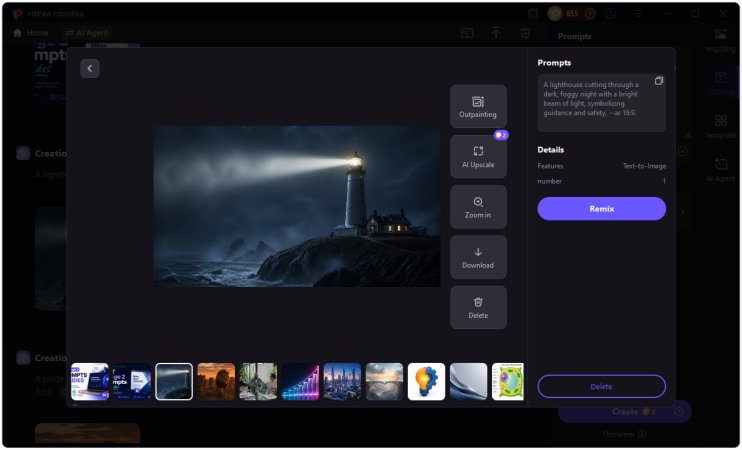Open AI Agent in the right sidebar
Screen dimensions: 742x450
click(x=720, y=170)
